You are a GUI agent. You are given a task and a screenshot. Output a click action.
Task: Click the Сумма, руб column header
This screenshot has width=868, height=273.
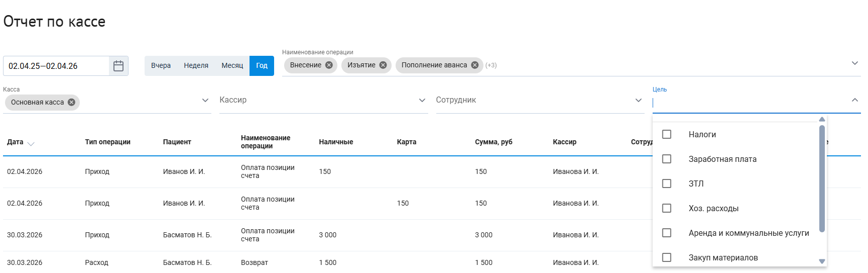(x=494, y=142)
